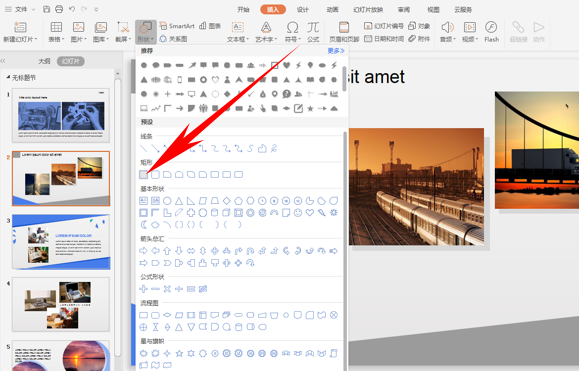Insert a SmartArt graphic

177,26
